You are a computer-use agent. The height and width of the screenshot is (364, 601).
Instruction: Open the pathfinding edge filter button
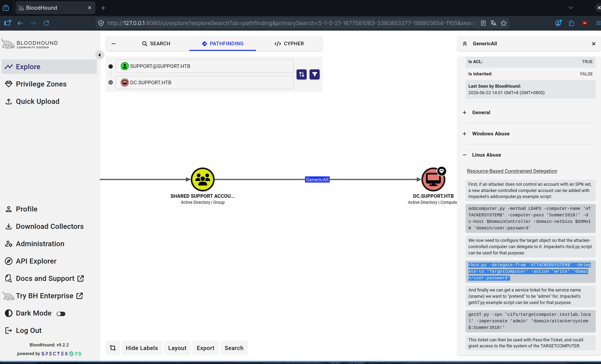click(x=315, y=74)
